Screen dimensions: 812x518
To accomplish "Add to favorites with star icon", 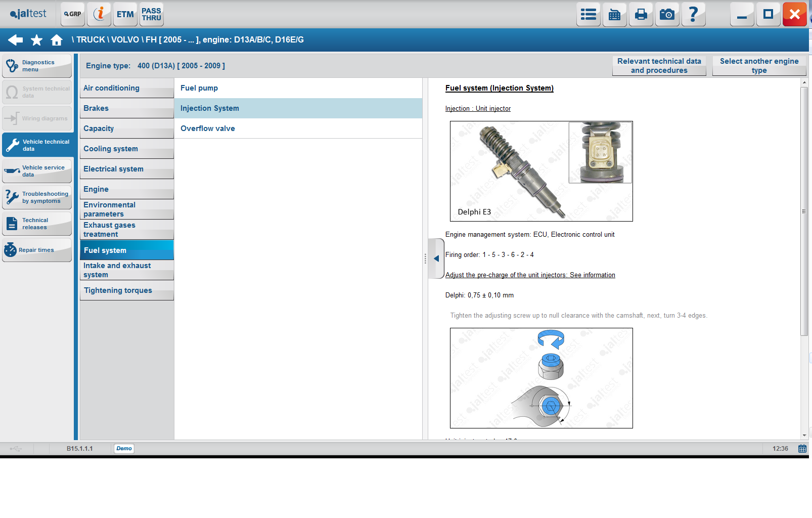I will pyautogui.click(x=36, y=40).
